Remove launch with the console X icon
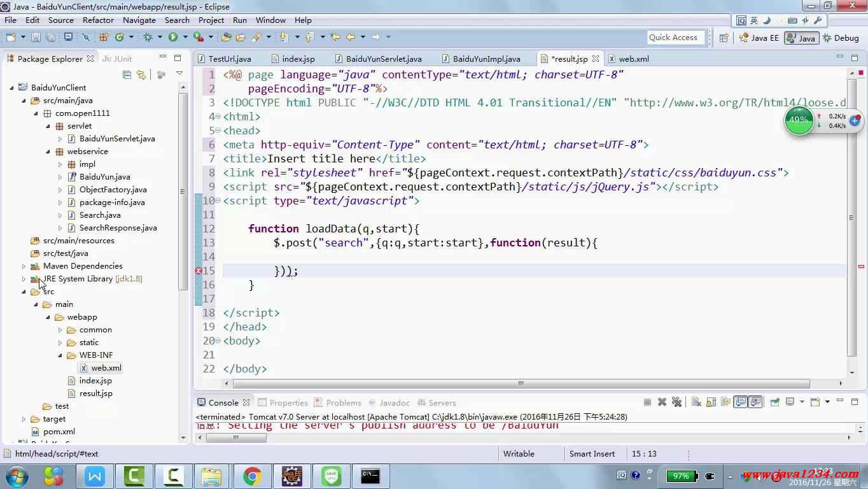 [x=662, y=402]
